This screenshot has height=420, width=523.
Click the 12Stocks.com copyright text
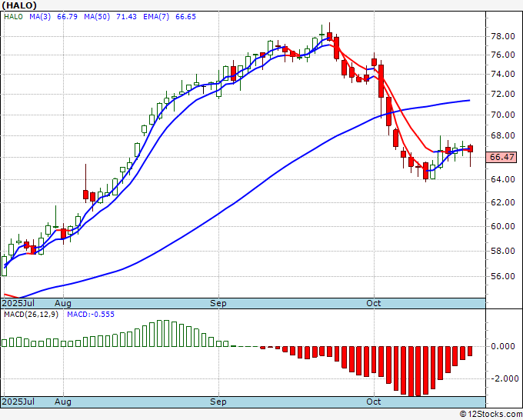point(491,414)
